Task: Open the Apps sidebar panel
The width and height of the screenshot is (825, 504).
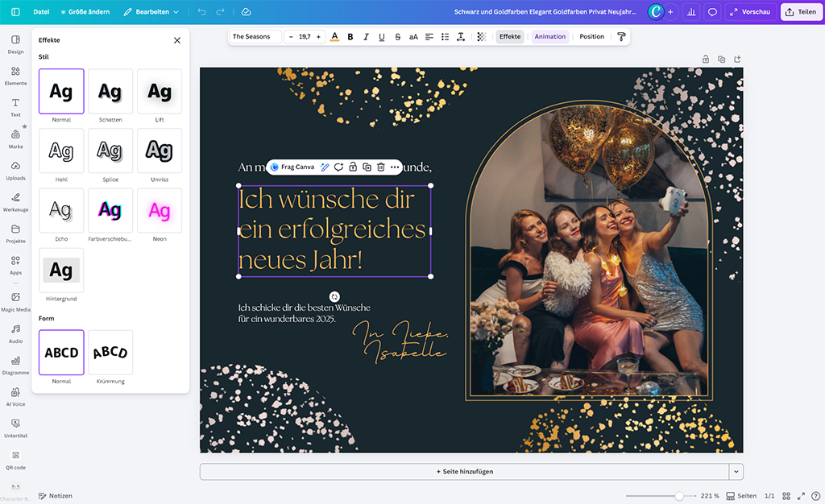Action: (x=16, y=265)
